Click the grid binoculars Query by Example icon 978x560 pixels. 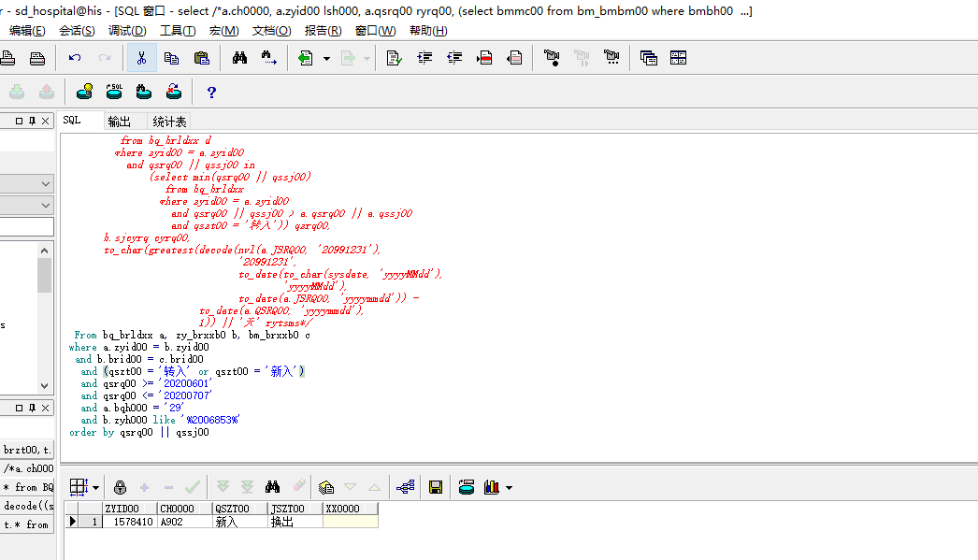pos(273,487)
